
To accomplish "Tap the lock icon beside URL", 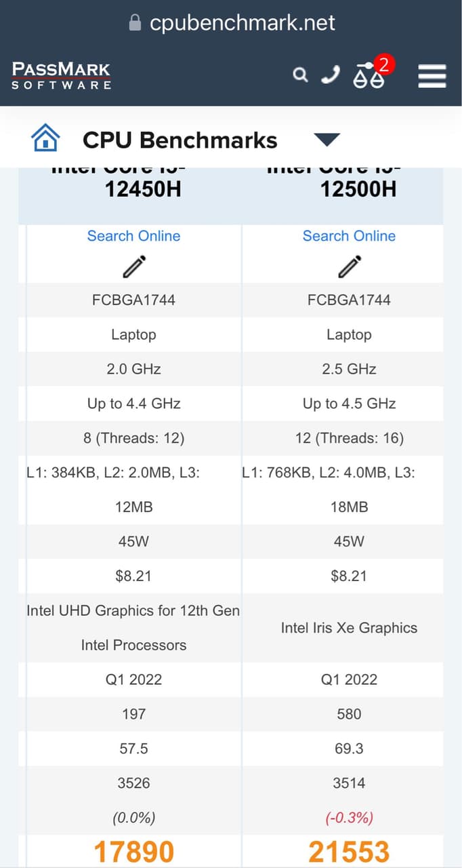I will (x=135, y=23).
